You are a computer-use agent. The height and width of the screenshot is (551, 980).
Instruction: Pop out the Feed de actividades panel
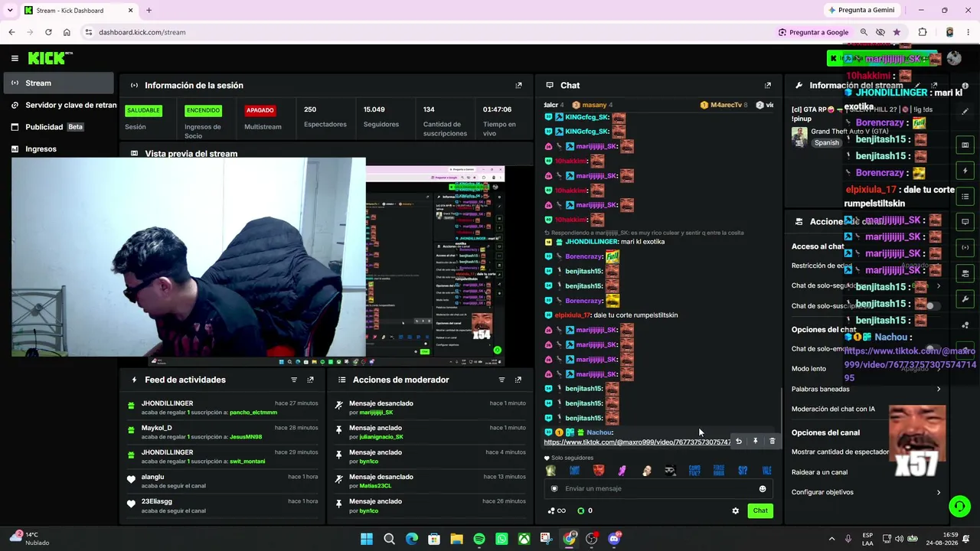coord(310,380)
